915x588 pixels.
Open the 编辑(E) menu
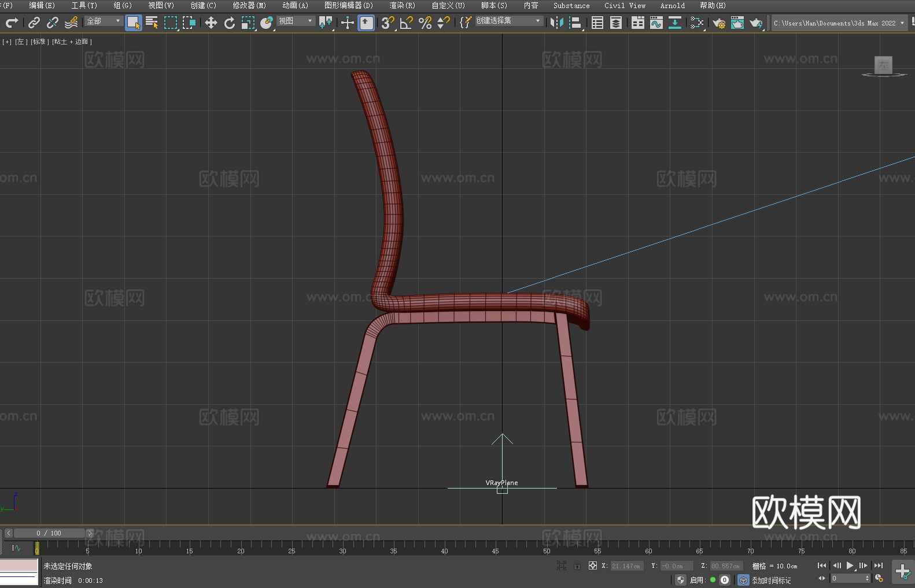[42, 5]
